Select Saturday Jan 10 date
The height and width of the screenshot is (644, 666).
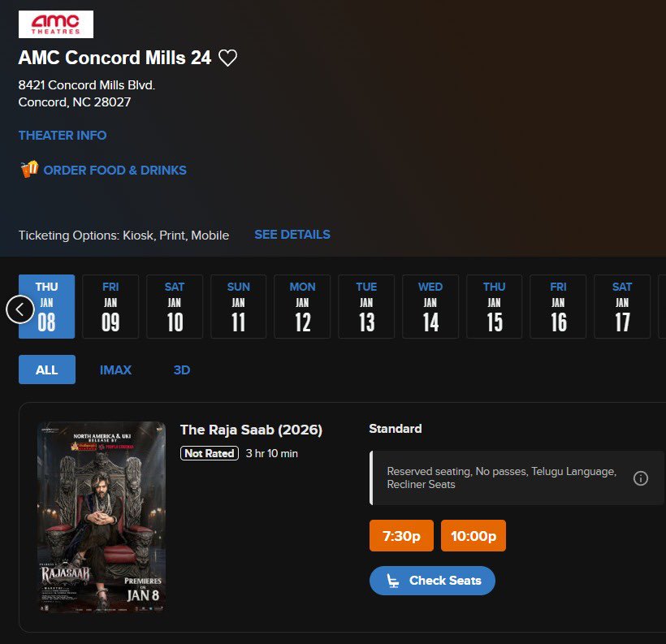[x=175, y=306]
